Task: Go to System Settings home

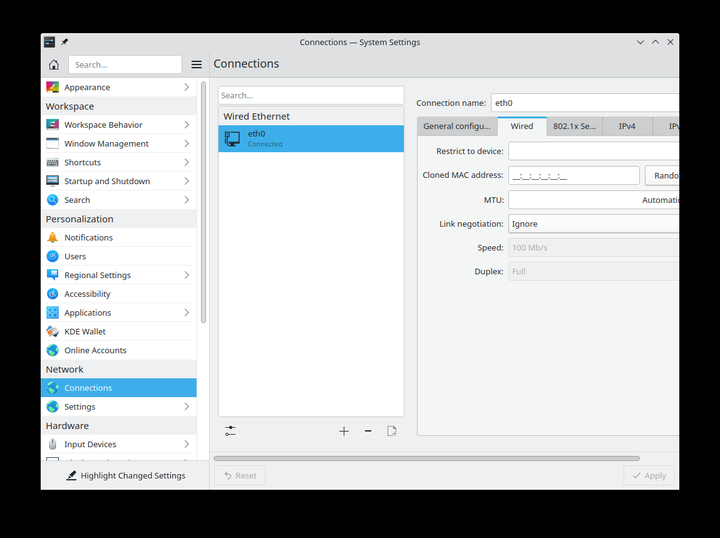Action: point(54,65)
